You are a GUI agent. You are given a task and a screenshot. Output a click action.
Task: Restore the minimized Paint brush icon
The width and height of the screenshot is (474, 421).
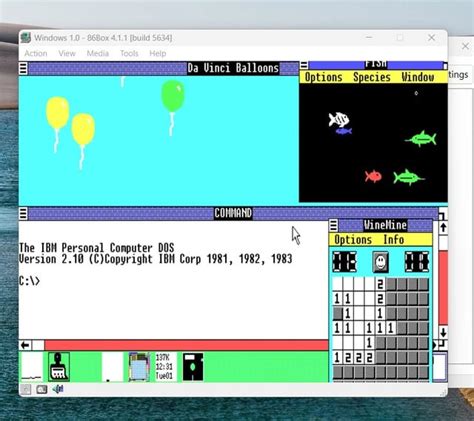click(x=59, y=367)
